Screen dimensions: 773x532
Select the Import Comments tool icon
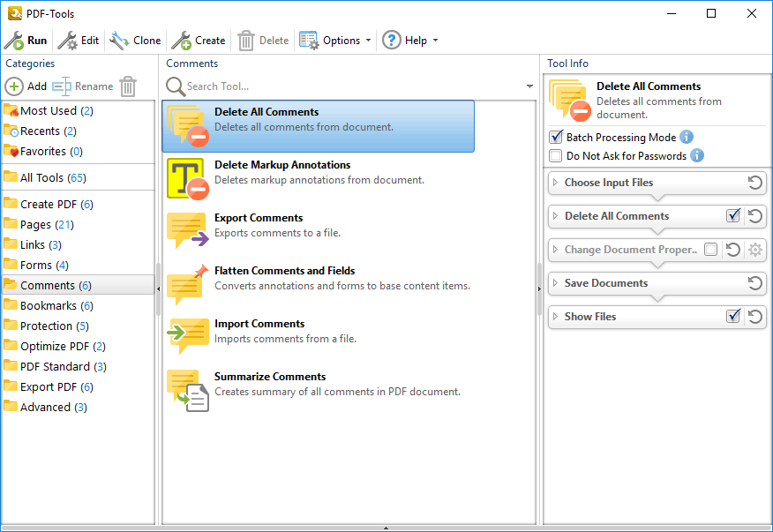188,336
